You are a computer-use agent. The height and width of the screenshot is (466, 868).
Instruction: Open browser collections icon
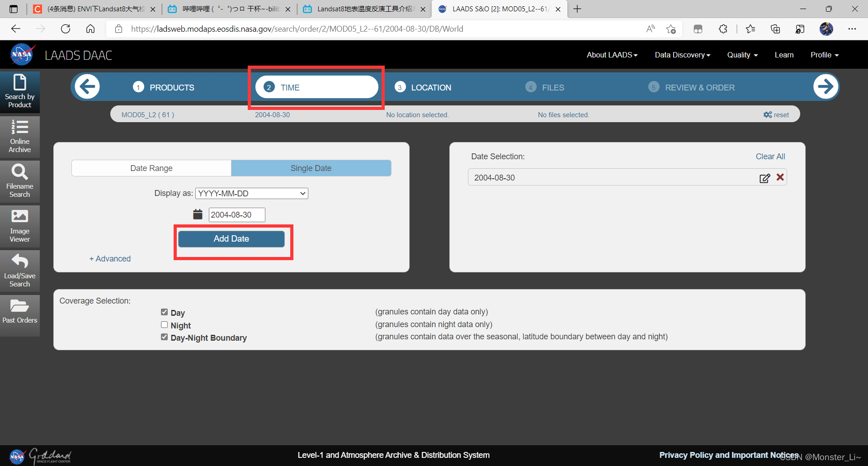click(775, 29)
